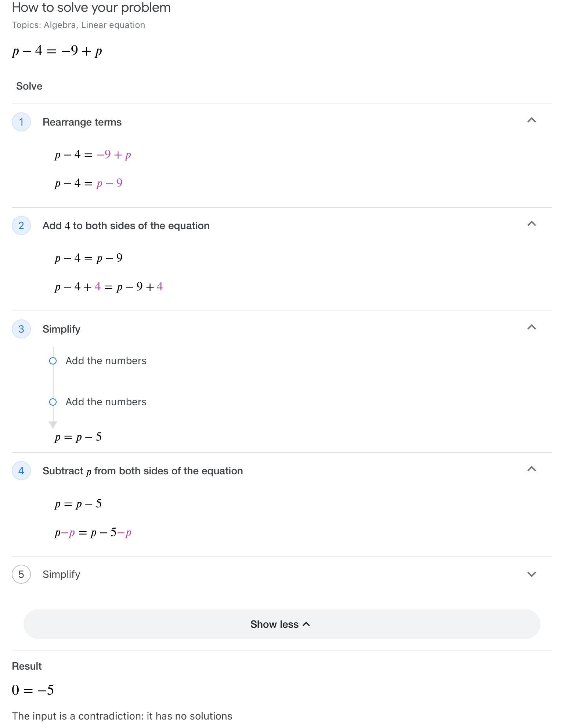
Task: Expand step 5 Simplify chevron
Action: click(x=531, y=574)
